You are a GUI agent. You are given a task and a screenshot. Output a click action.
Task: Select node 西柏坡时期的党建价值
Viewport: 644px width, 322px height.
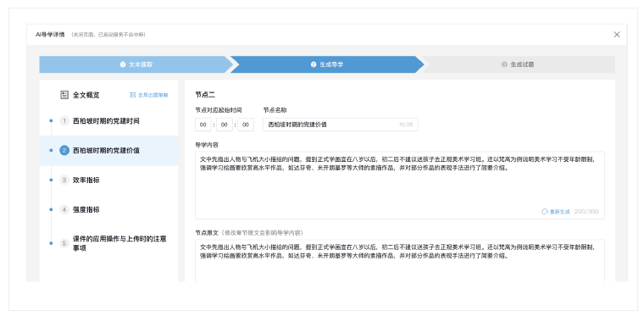tap(108, 151)
